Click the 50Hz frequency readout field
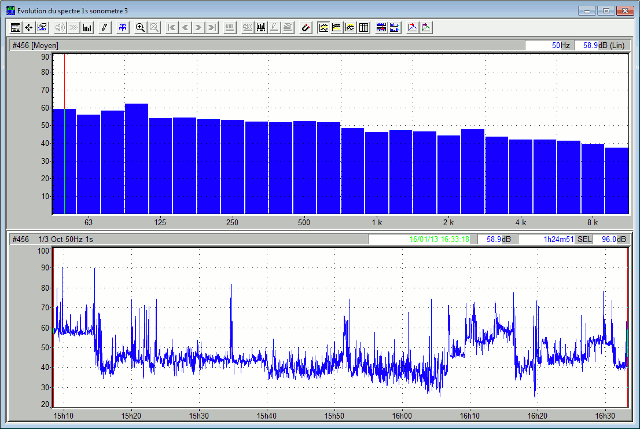640x429 pixels. point(549,45)
